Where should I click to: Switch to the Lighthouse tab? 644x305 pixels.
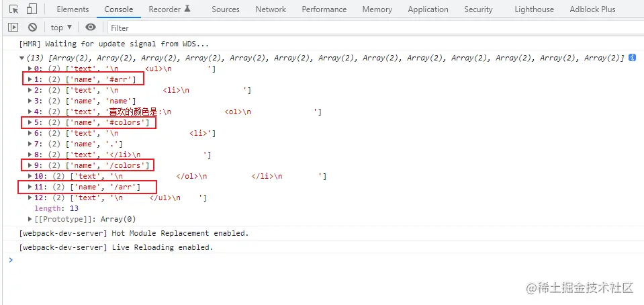coord(534,9)
